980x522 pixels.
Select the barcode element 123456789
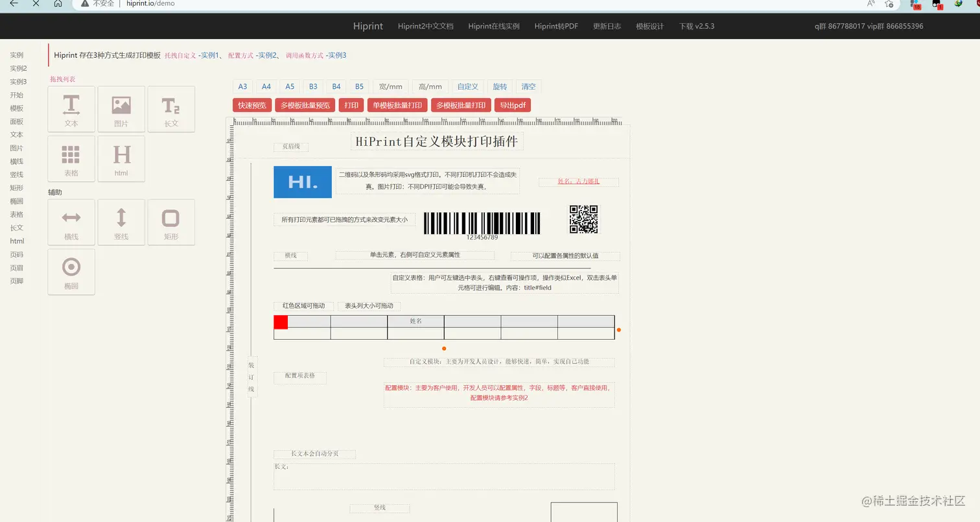pos(482,226)
